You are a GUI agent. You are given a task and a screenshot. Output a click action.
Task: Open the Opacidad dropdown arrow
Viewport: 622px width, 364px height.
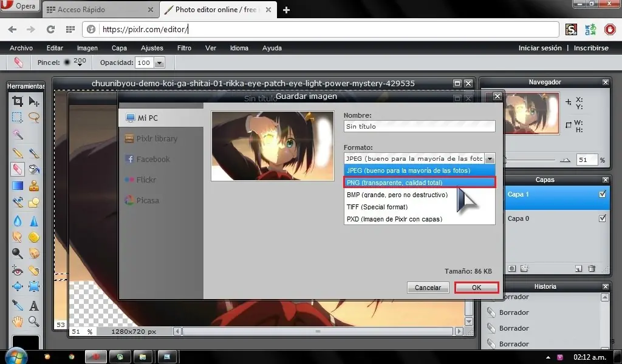pyautogui.click(x=160, y=62)
